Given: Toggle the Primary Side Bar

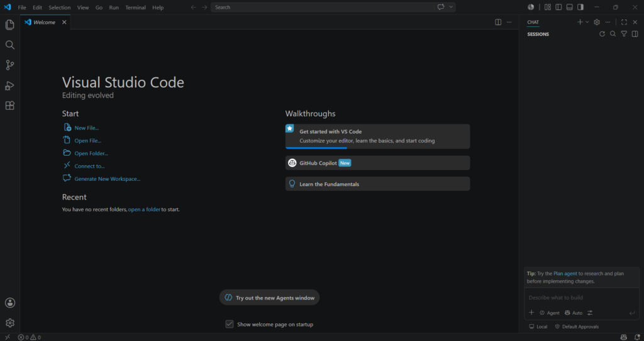Looking at the screenshot, I should (x=558, y=7).
